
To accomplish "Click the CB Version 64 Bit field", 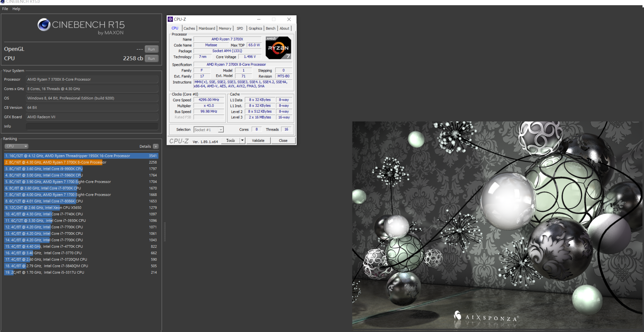I will 92,108.
